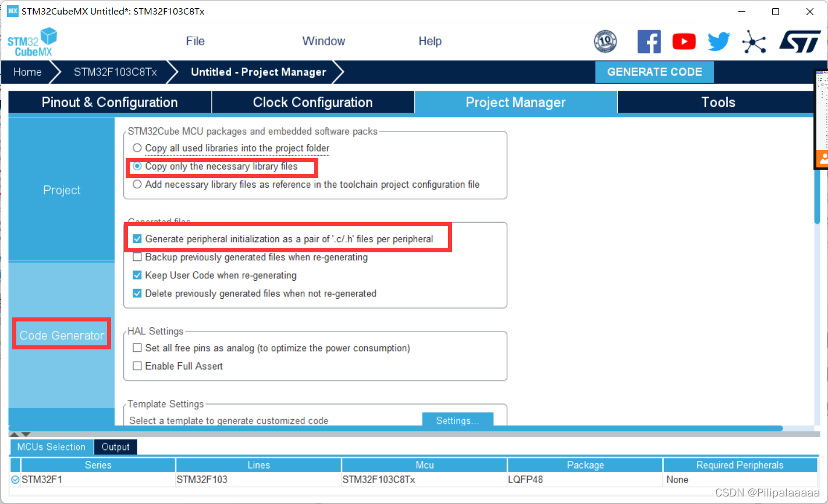Toggle Keep User Code when re-generating
The height and width of the screenshot is (504, 828).
[137, 275]
